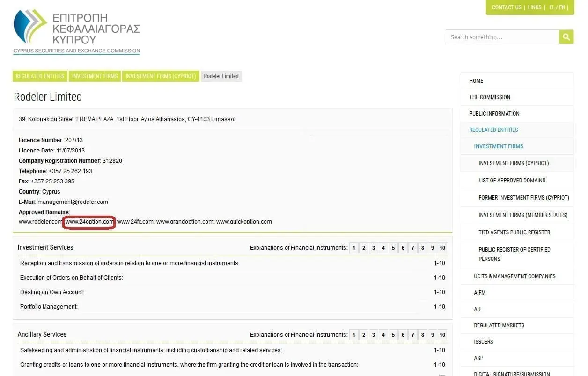The image size is (588, 376).
Task: Click the www.grandoption.com approved domain
Action: point(185,222)
